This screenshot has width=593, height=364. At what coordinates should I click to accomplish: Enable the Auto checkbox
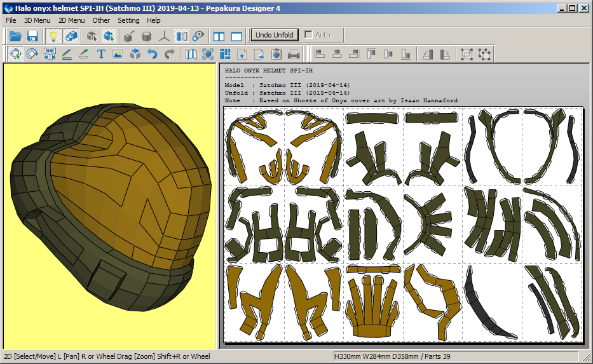point(309,35)
